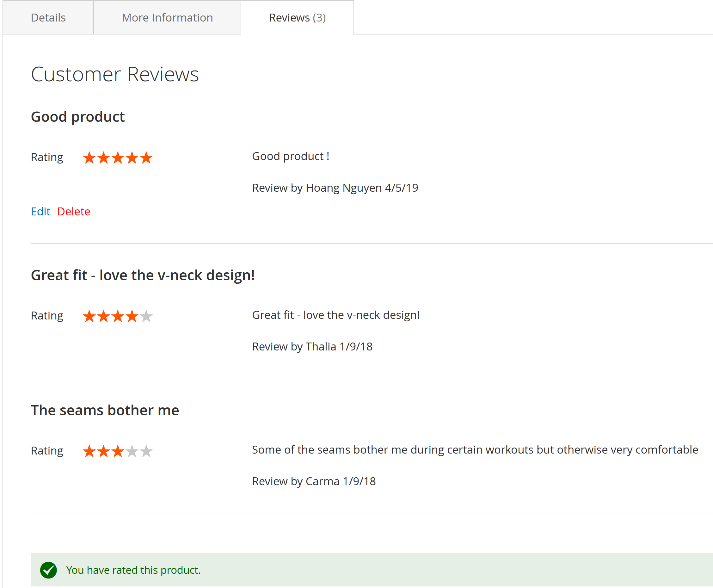Click the gray fifth star in Thalia's rating
The width and height of the screenshot is (713, 588).
[146, 316]
